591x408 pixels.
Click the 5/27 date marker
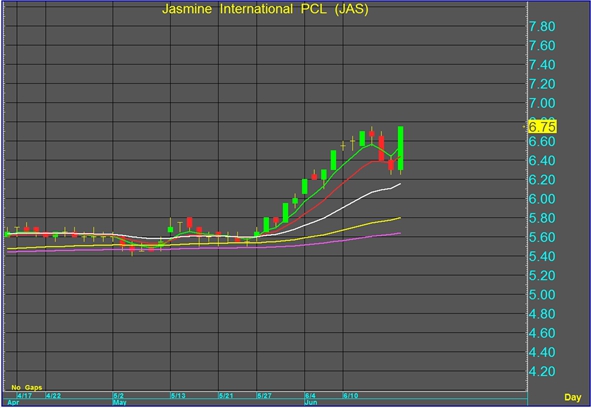[264, 396]
